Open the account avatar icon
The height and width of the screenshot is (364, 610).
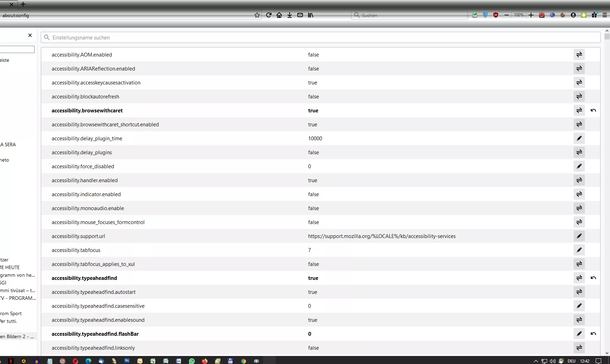[573, 15]
